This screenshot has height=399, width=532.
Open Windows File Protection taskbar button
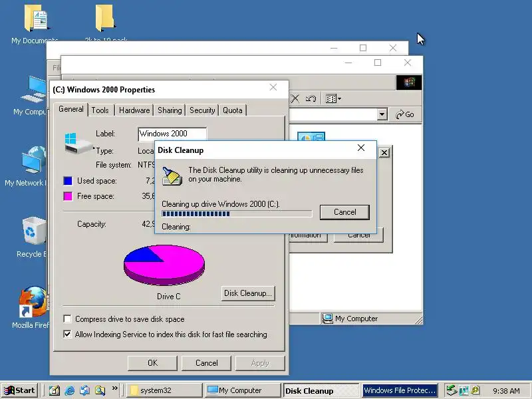[400, 390]
